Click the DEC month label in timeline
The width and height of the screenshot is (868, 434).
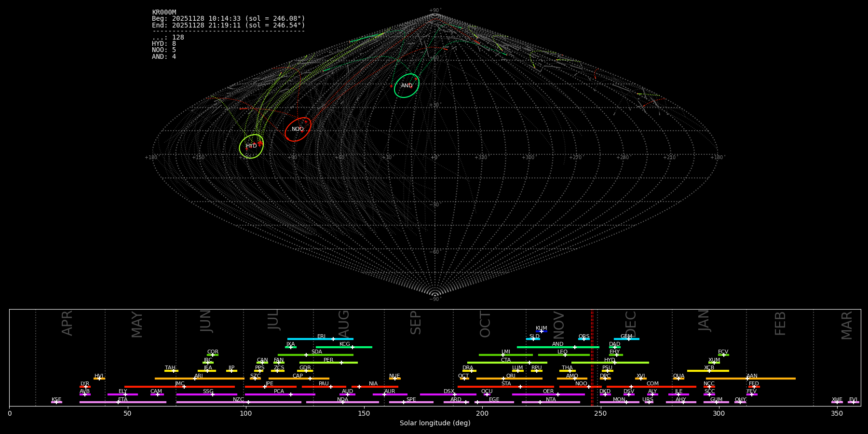click(631, 324)
